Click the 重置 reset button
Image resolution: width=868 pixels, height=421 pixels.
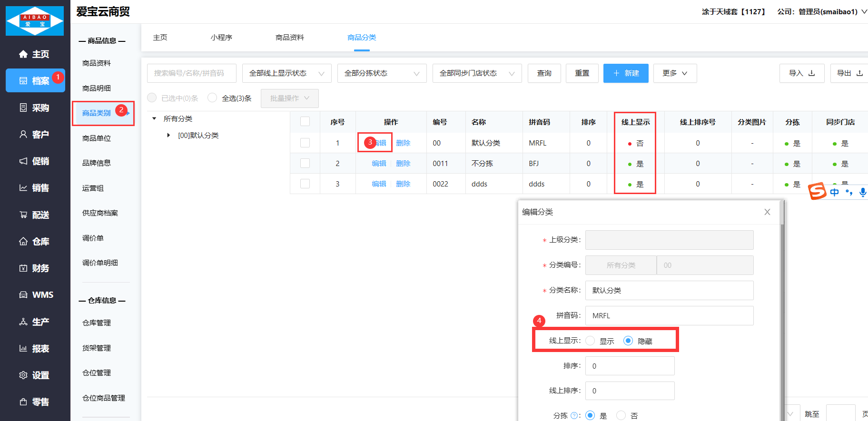pyautogui.click(x=582, y=73)
